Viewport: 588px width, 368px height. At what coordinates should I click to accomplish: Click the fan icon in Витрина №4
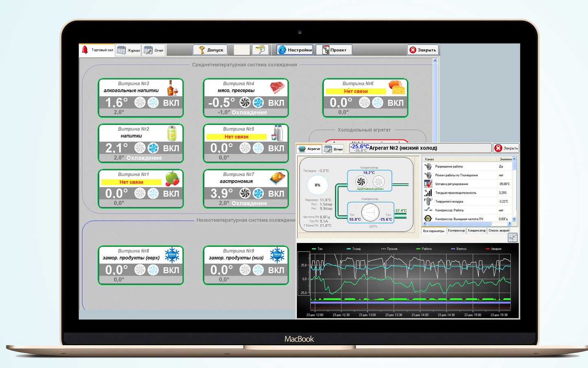245,103
